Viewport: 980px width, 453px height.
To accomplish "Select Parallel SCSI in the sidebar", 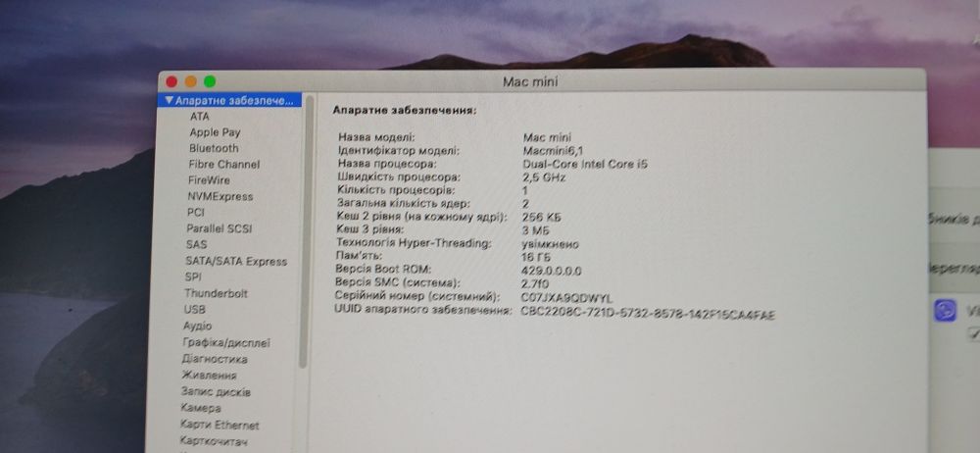I will click(x=219, y=229).
